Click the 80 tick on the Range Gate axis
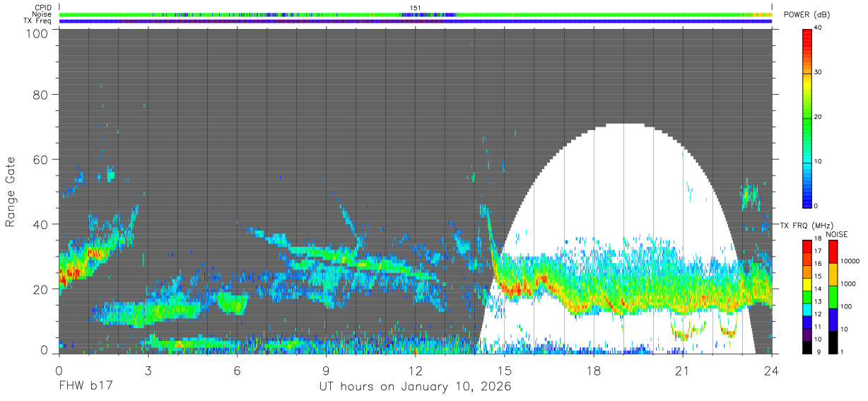The image size is (868, 401). (x=40, y=94)
